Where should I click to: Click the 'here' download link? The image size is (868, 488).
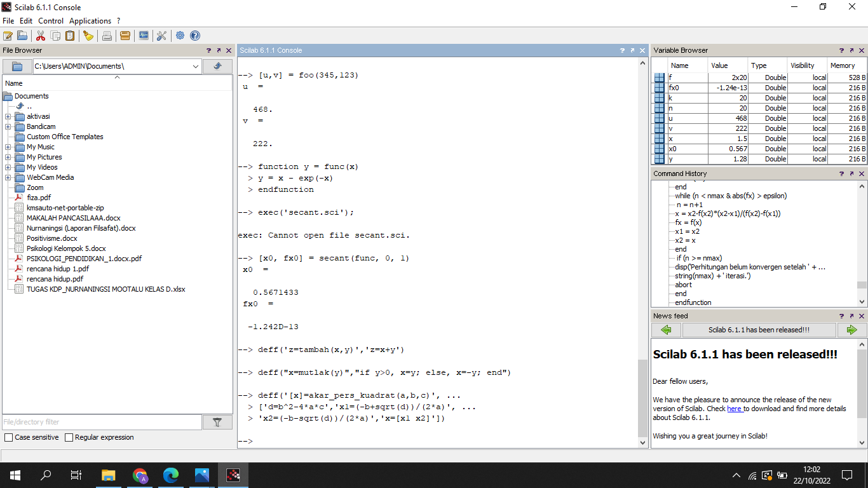tap(735, 409)
